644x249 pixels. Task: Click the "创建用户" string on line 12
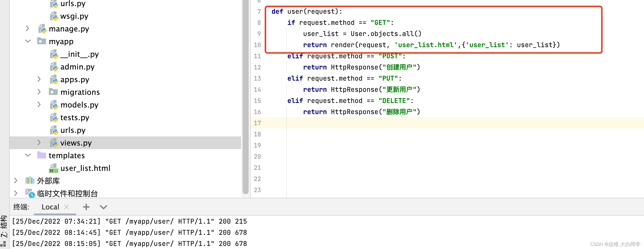tap(399, 67)
